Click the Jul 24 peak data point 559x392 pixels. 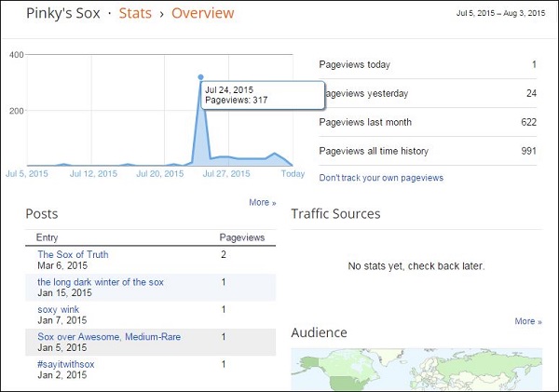click(200, 77)
